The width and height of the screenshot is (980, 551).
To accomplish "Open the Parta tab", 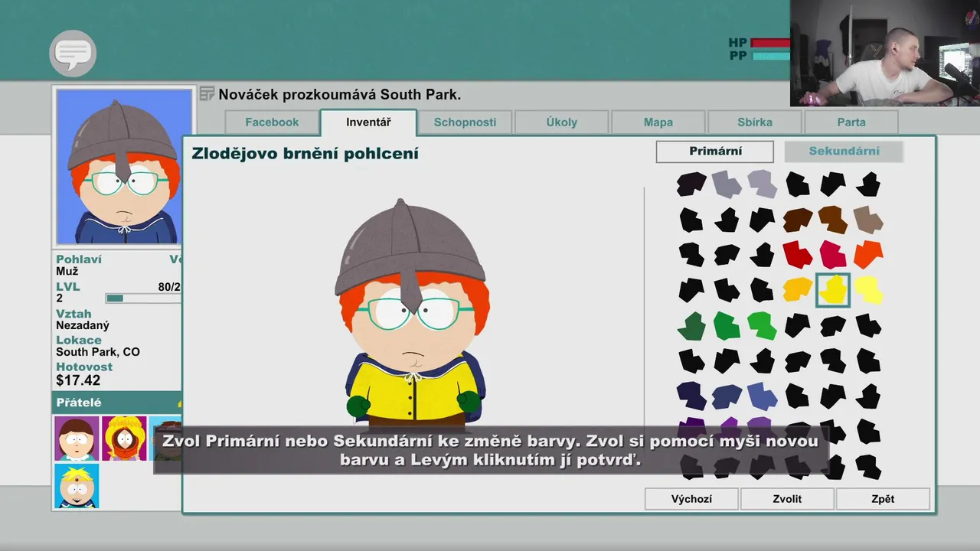I will coord(851,122).
